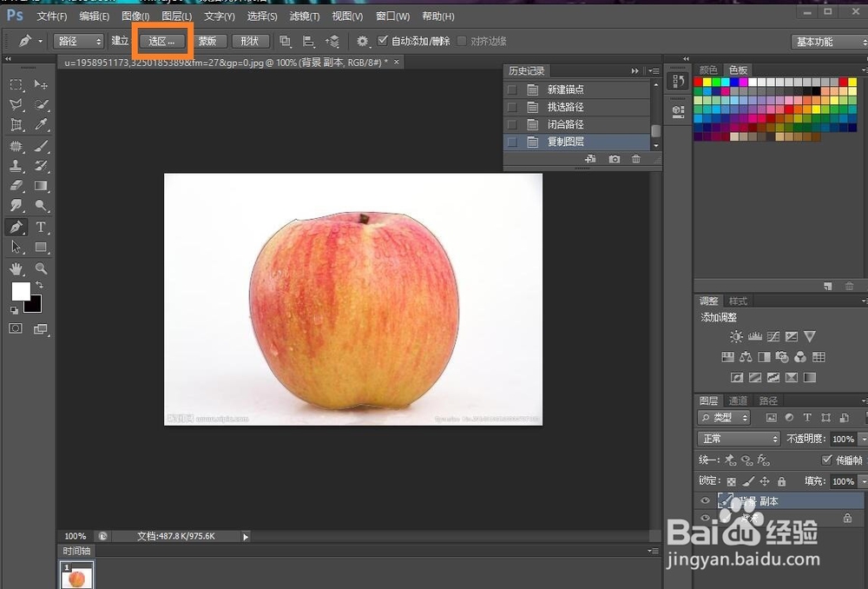Open layer filter 类型 dropdown
The height and width of the screenshot is (589, 868).
coord(724,418)
